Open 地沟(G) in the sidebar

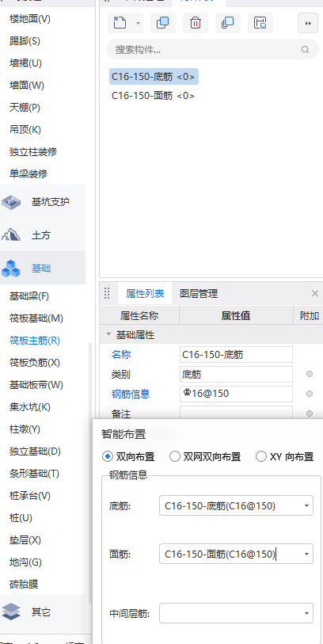[x=25, y=562]
